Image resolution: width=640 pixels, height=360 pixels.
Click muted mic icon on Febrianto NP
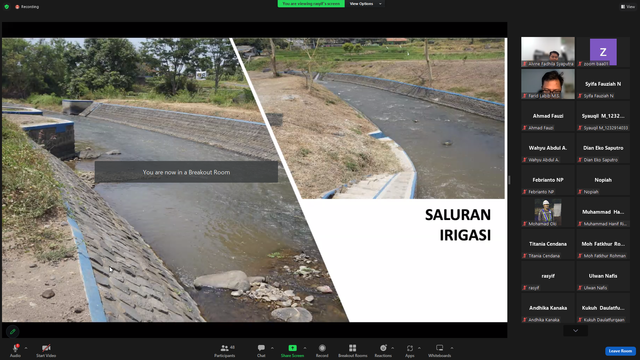coord(525,192)
